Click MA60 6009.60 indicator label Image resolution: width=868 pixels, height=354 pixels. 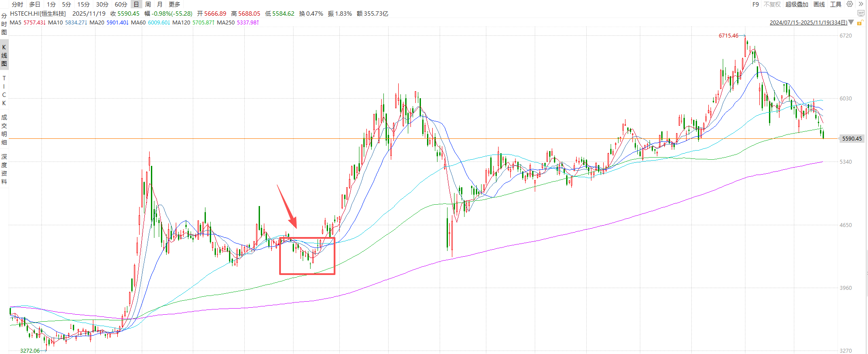point(150,22)
